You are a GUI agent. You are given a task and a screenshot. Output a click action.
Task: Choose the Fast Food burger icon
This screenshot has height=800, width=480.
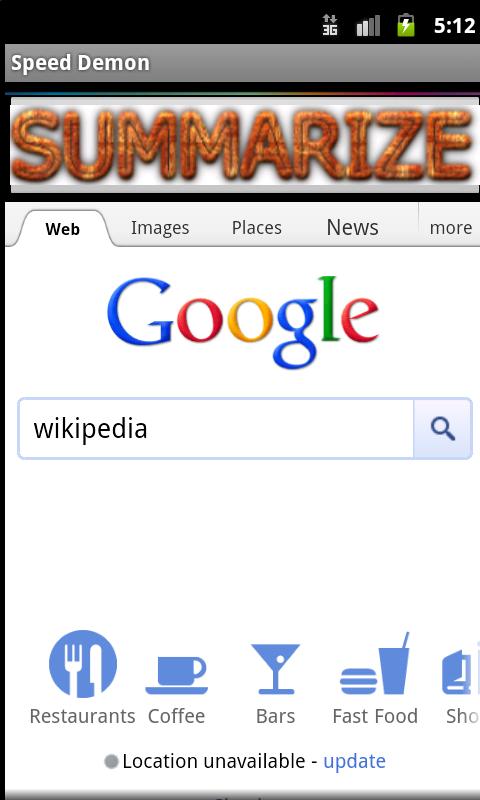(x=375, y=663)
